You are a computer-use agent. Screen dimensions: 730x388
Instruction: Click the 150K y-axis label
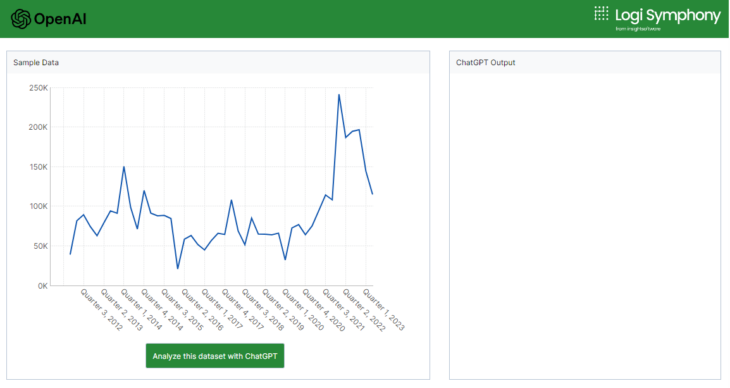(38, 167)
